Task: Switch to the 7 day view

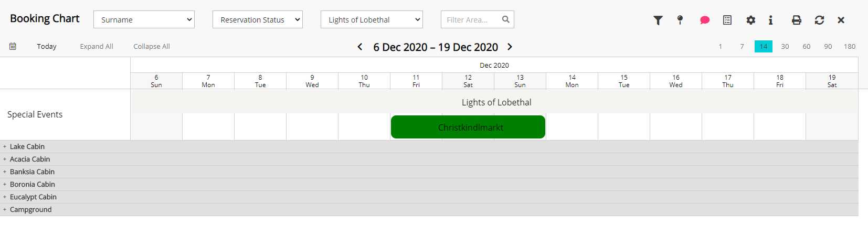Action: pyautogui.click(x=742, y=46)
